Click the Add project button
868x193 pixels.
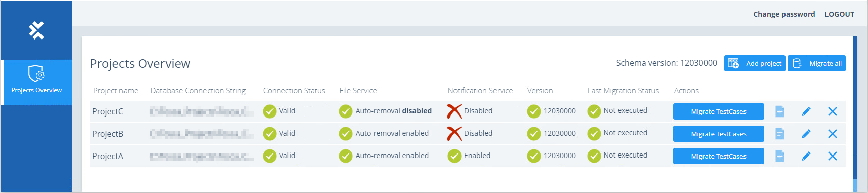[755, 63]
